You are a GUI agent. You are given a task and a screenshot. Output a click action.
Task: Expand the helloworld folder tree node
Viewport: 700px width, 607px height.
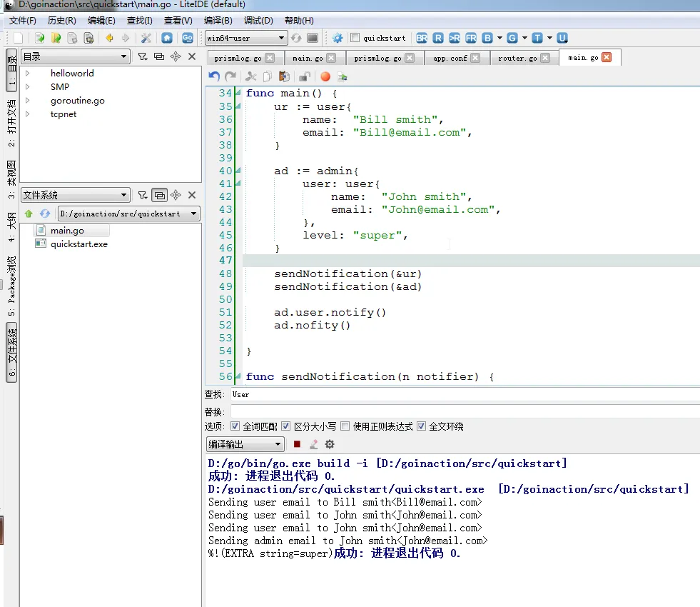tap(28, 74)
